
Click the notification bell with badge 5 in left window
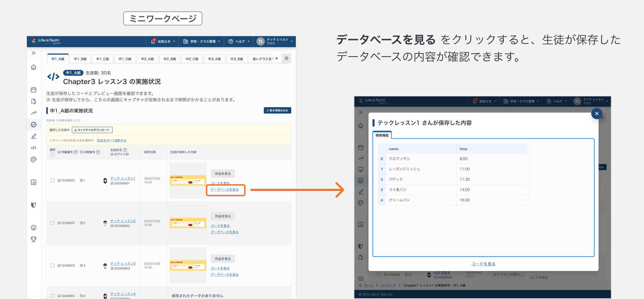click(153, 41)
